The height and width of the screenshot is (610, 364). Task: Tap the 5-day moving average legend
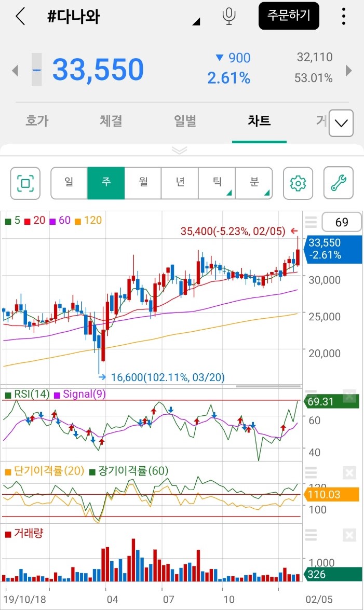(x=12, y=221)
